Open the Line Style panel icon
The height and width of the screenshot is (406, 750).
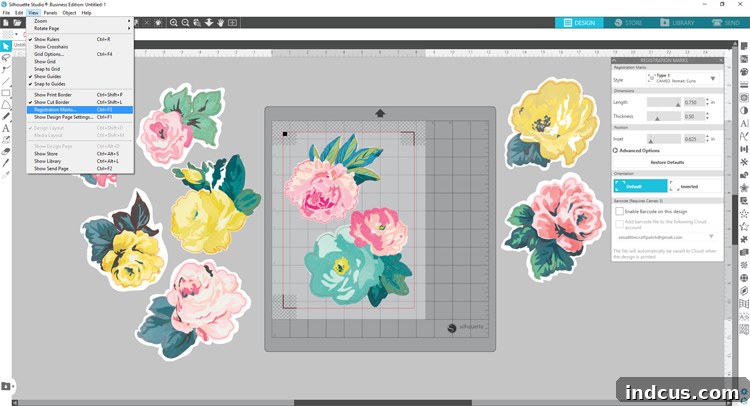(x=744, y=85)
